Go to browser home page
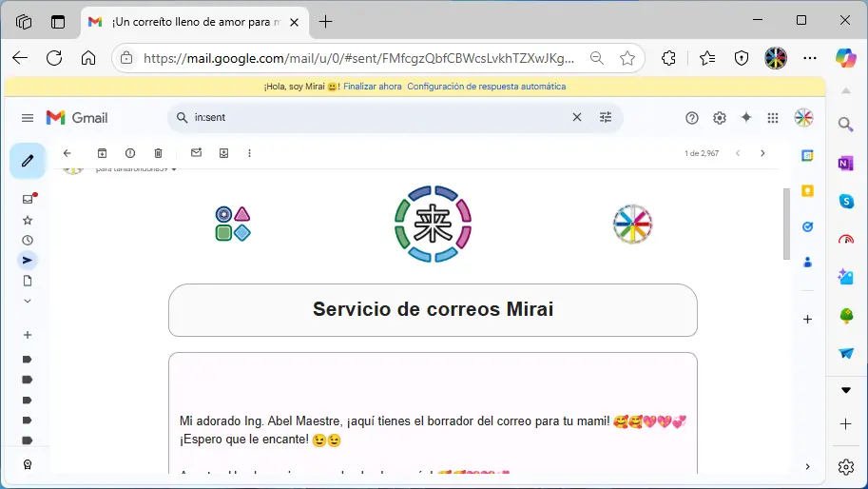Image resolution: width=868 pixels, height=489 pixels. pos(88,58)
